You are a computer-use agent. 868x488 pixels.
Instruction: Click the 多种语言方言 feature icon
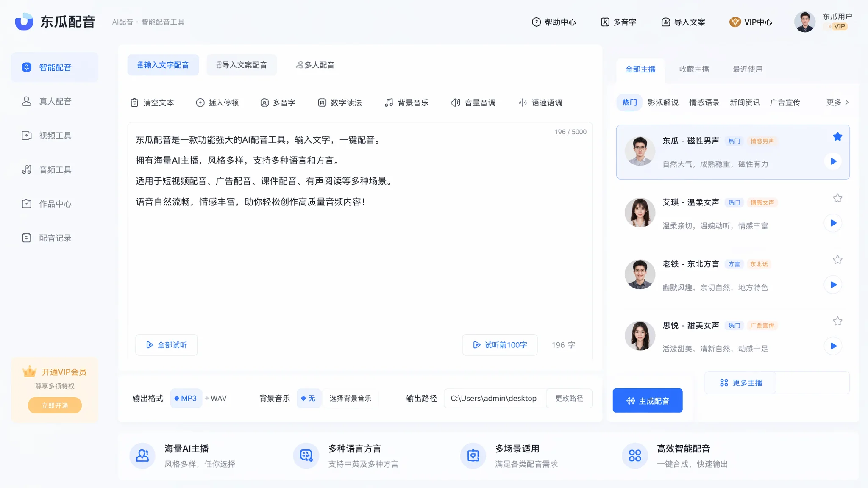(306, 456)
